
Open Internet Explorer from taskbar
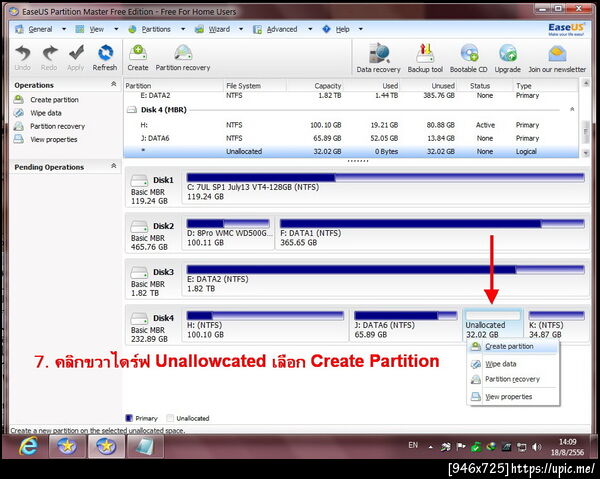click(29, 446)
